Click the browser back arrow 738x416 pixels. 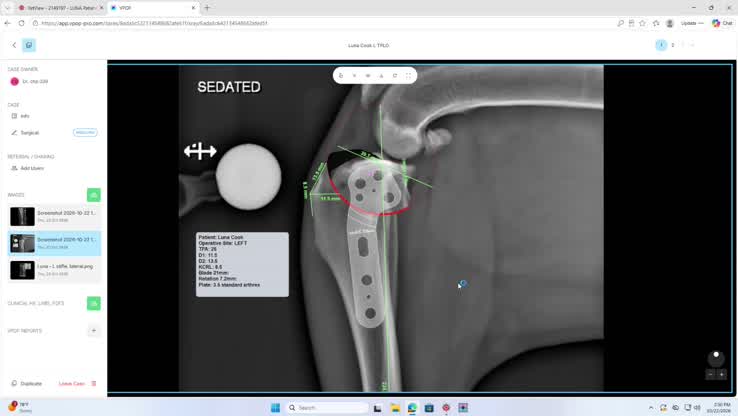tap(8, 23)
